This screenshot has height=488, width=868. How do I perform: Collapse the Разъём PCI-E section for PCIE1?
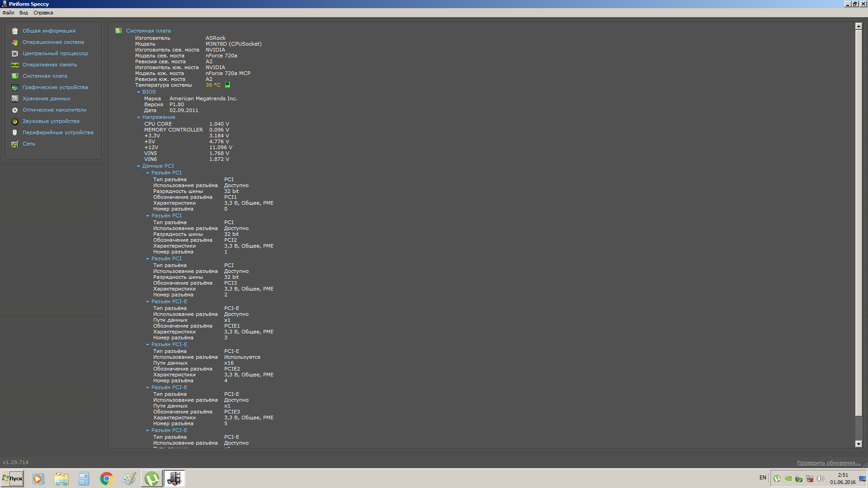pos(147,301)
